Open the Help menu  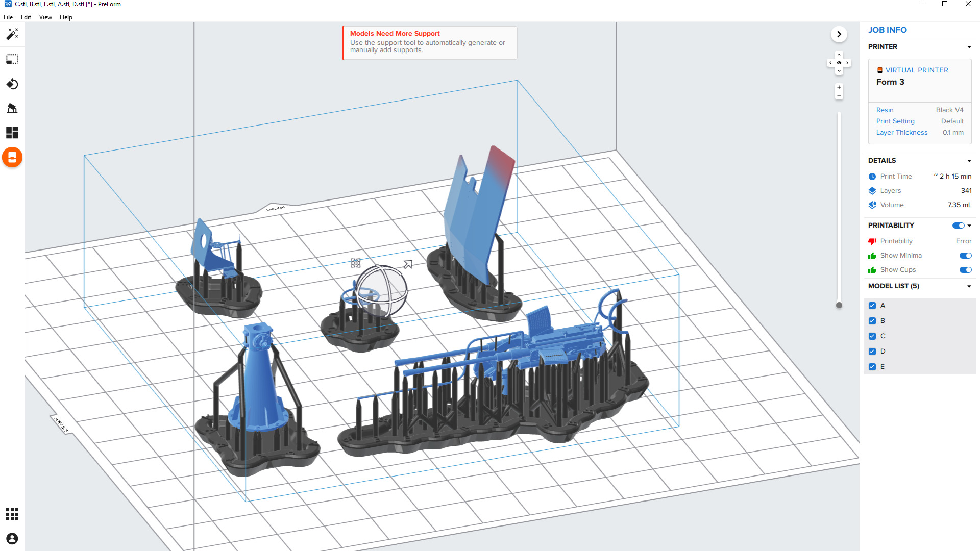coord(66,17)
